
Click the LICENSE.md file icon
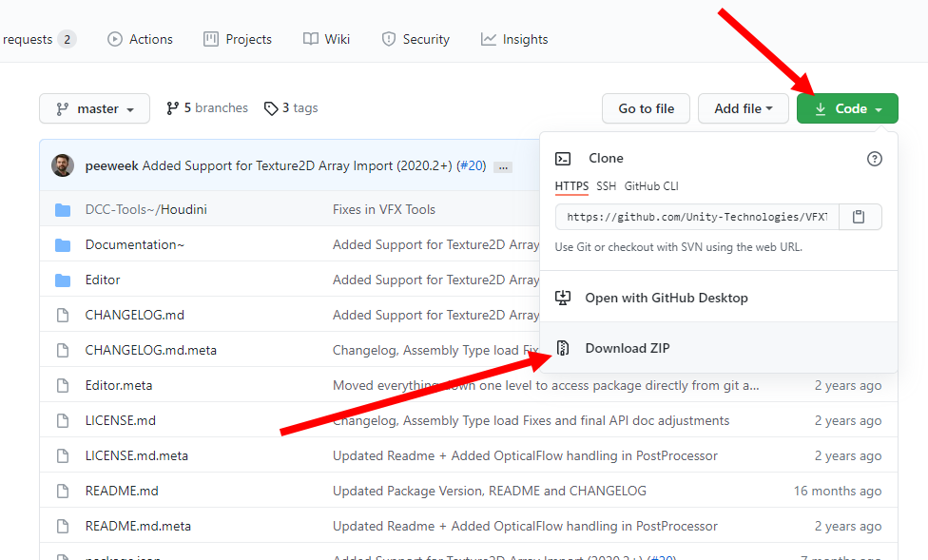point(63,420)
